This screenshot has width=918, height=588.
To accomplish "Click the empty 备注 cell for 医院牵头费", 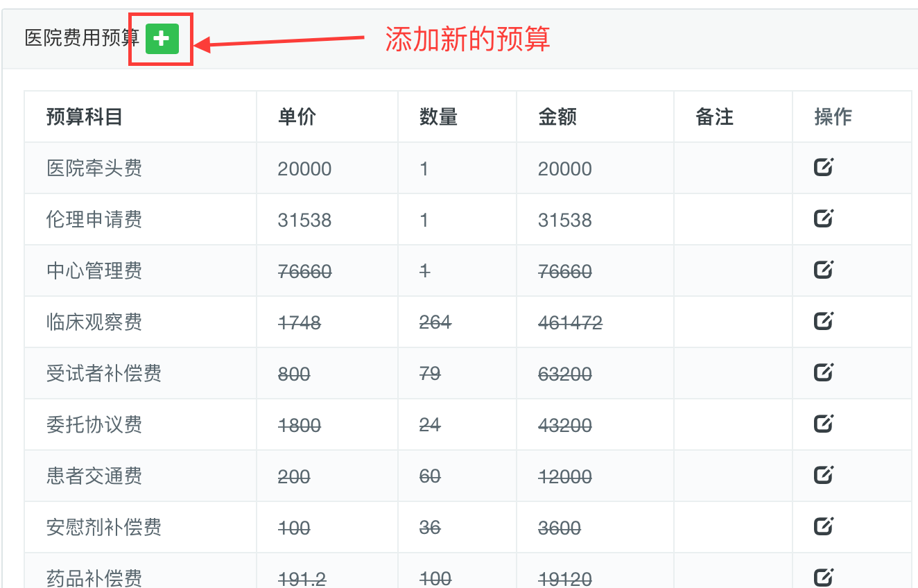I will pos(733,168).
